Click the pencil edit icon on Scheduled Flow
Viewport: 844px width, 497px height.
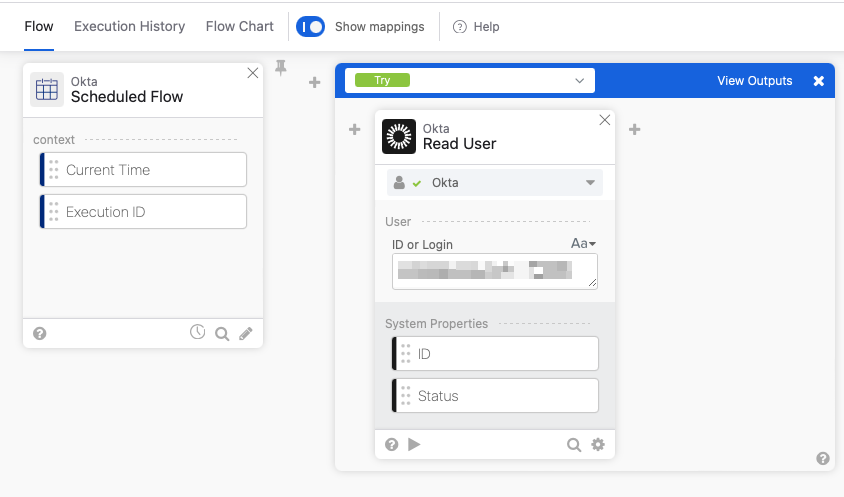(246, 334)
